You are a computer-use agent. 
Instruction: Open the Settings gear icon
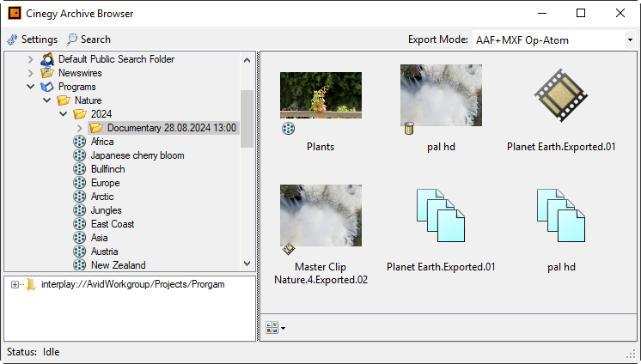point(12,39)
